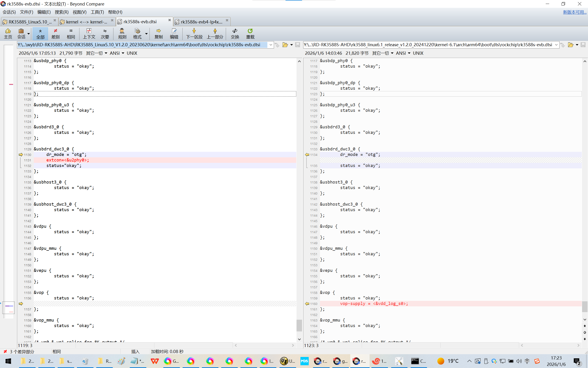Image resolution: width=588 pixels, height=368 pixels.
Task: Click the volume speaker tray icon
Action: coord(519,361)
